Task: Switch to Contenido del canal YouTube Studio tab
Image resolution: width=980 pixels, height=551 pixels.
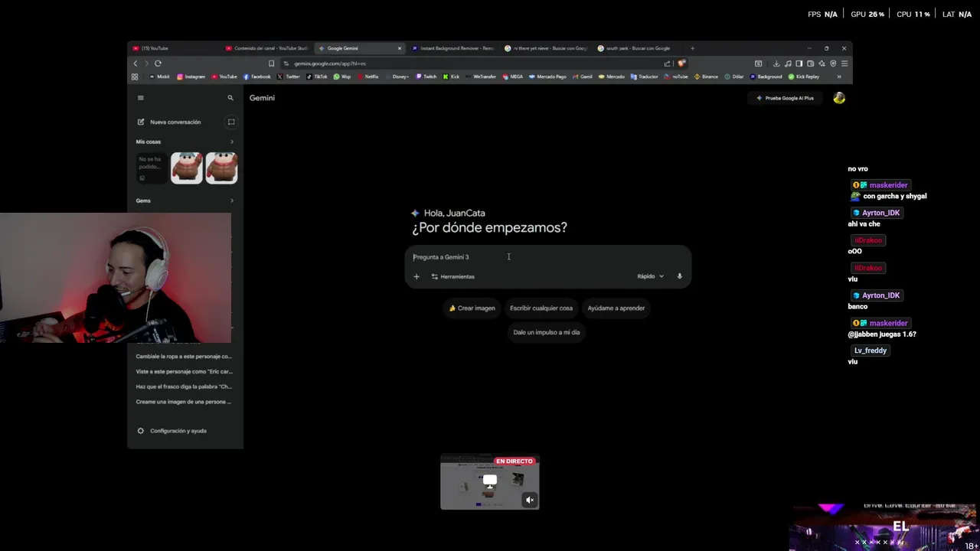Action: pos(268,48)
